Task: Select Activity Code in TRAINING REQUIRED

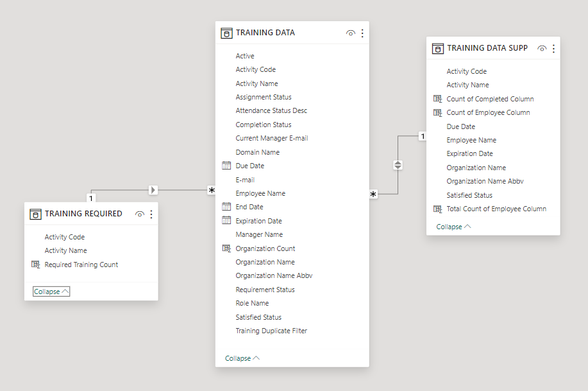Action: coord(65,237)
